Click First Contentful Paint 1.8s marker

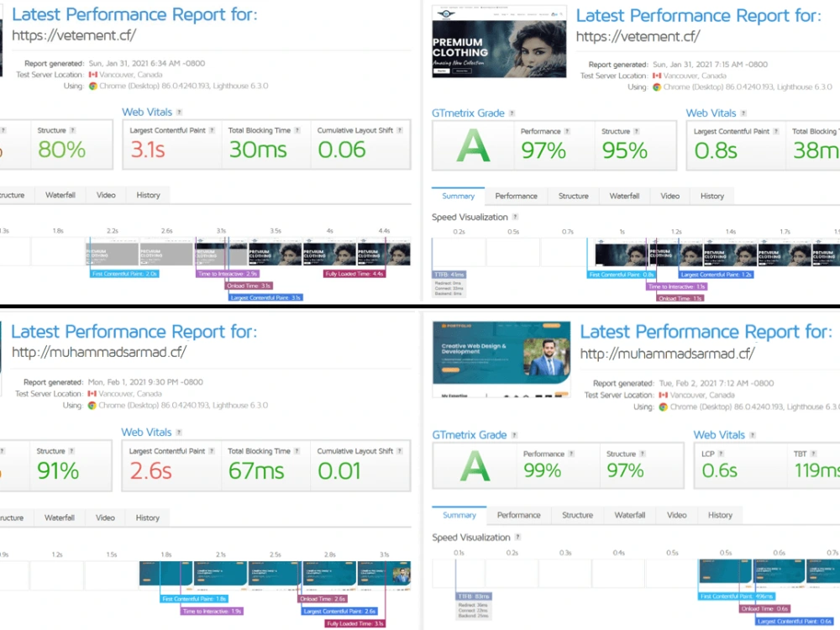pos(194,598)
